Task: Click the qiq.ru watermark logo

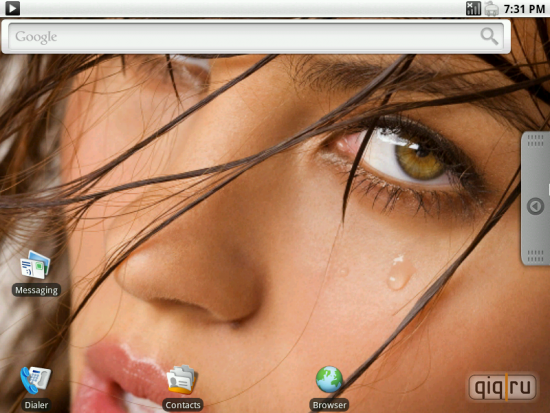Action: pyautogui.click(x=503, y=387)
